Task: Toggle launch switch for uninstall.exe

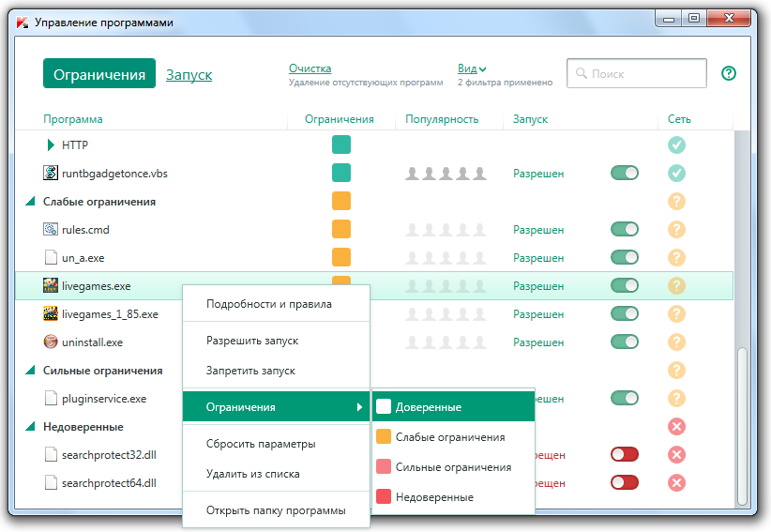Action: 625,342
